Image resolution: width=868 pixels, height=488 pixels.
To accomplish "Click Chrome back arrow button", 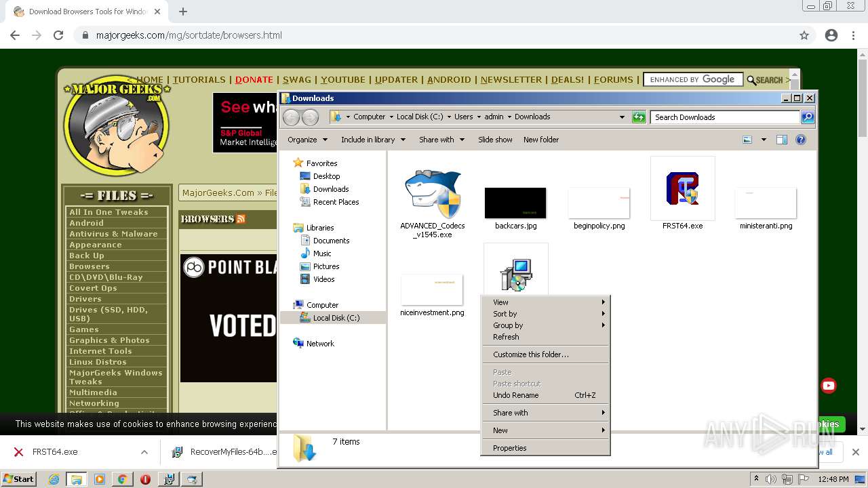I will click(x=15, y=35).
